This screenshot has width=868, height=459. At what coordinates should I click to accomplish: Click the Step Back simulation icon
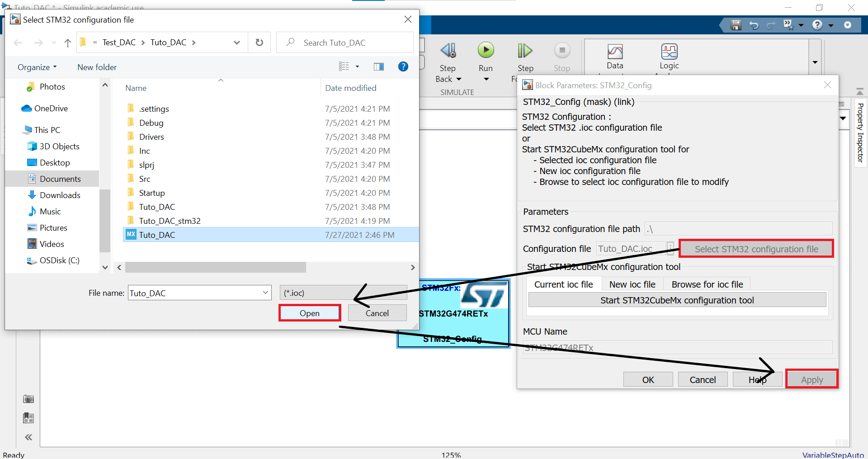point(448,51)
